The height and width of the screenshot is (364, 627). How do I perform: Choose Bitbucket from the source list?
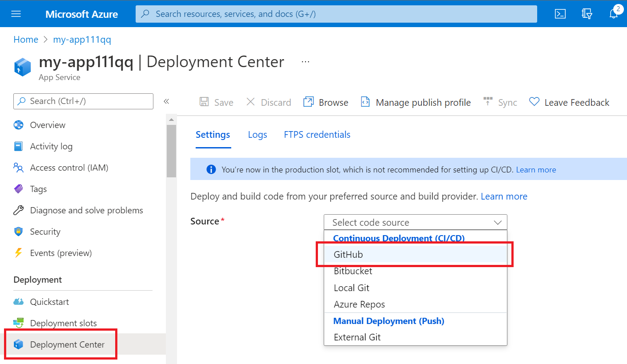[415, 271]
